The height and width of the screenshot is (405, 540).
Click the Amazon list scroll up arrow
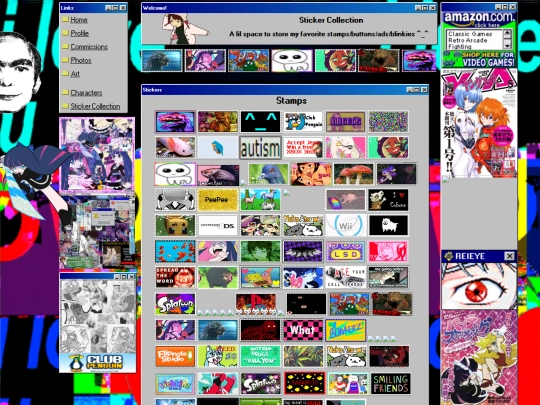507,33
